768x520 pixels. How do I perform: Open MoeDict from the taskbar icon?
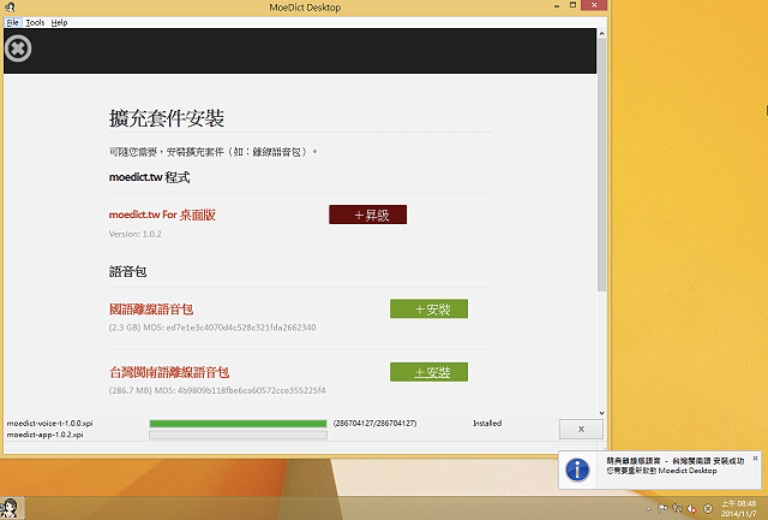[10, 509]
